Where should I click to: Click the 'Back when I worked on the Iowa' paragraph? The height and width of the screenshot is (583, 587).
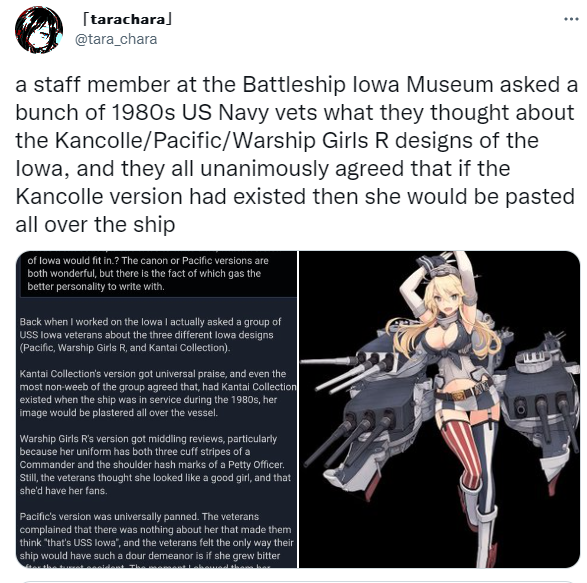[x=150, y=335]
